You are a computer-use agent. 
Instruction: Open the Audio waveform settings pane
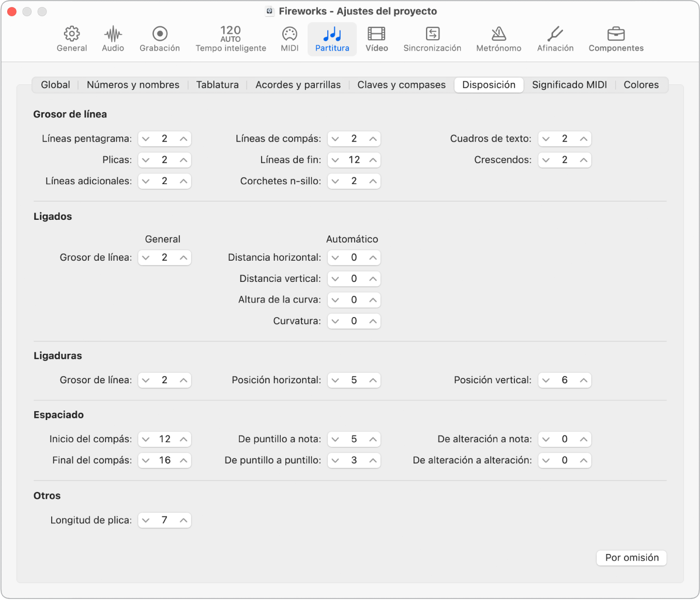click(x=113, y=39)
